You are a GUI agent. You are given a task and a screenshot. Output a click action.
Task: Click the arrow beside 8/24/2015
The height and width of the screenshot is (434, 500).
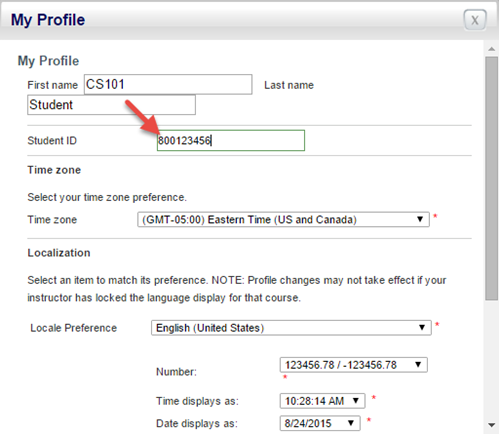coord(351,423)
